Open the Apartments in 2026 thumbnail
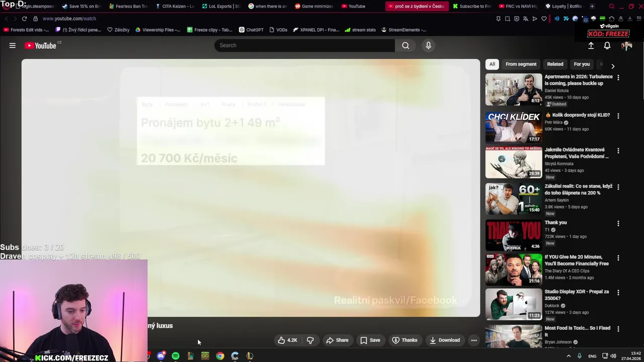Screen dimensions: 644x362 click(x=514, y=89)
